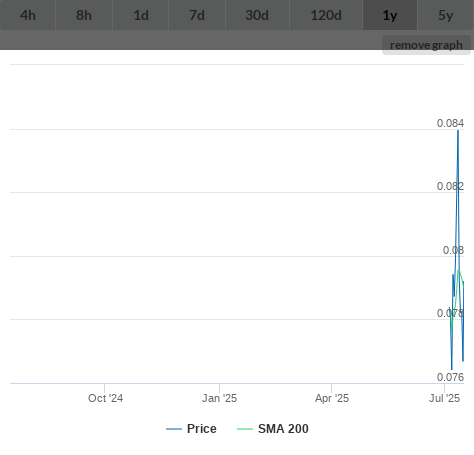Show the 1d chart range

pos(141,15)
